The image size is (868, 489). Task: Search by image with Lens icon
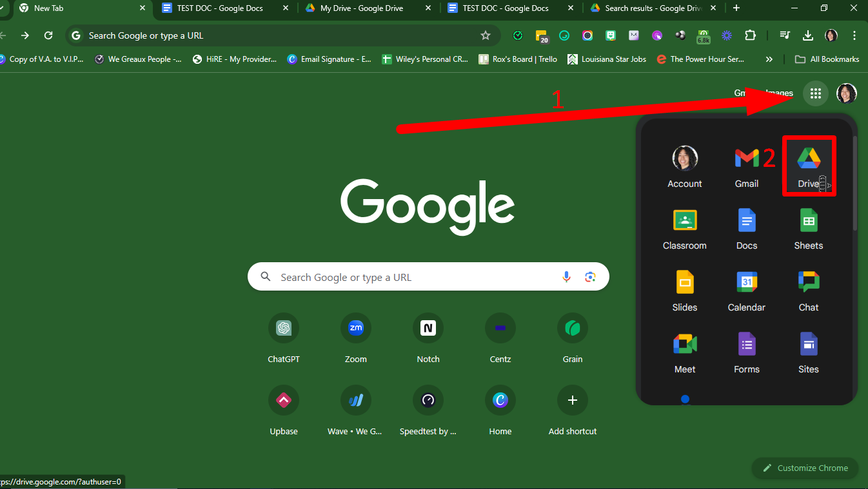(x=589, y=277)
